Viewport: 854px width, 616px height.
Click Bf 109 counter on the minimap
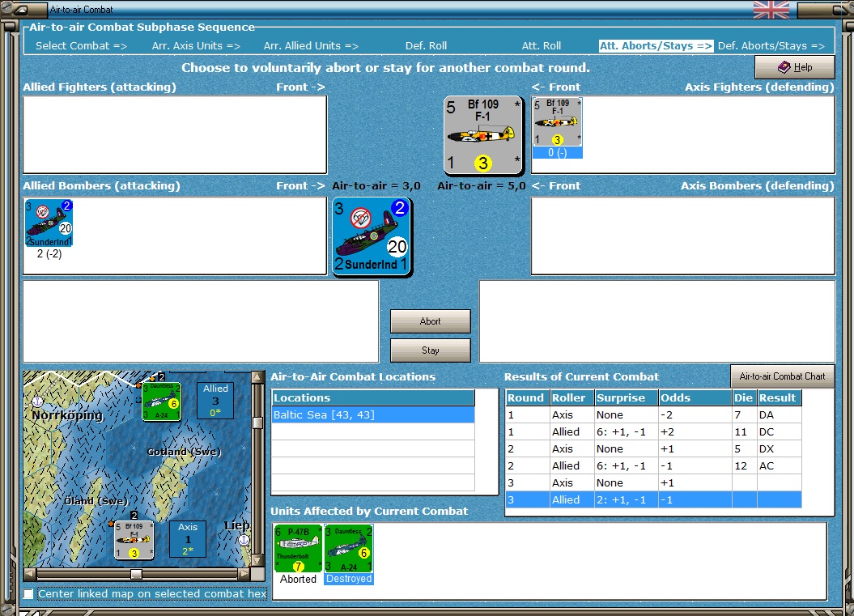coord(134,540)
